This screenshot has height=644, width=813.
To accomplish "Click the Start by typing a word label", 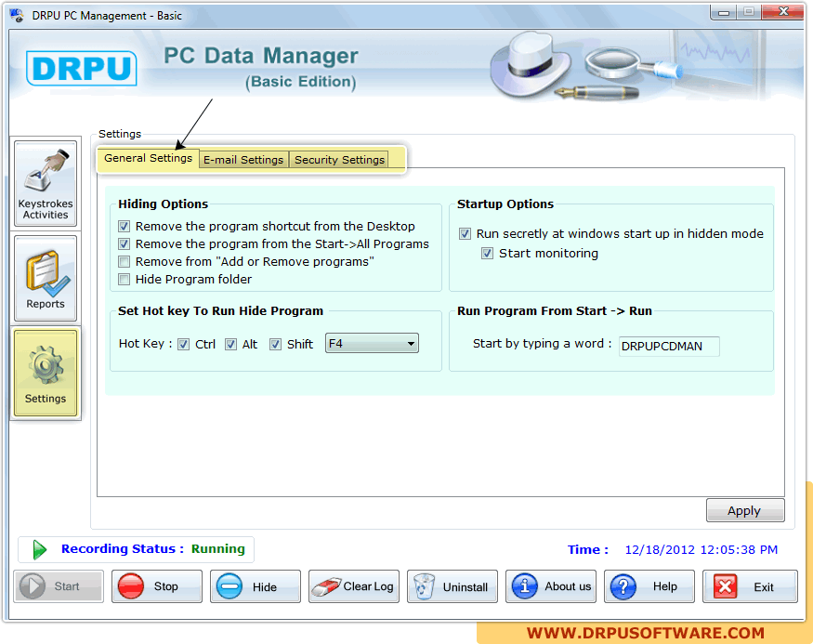I will (x=542, y=344).
